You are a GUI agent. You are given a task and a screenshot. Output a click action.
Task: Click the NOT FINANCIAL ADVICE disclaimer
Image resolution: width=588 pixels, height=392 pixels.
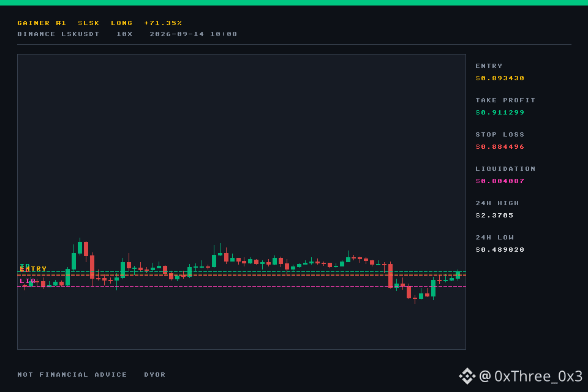coord(72,375)
